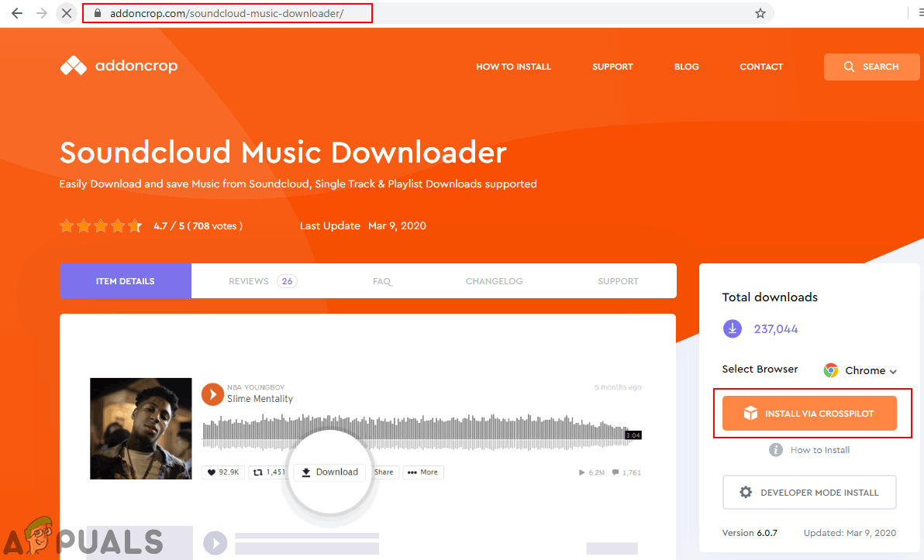The height and width of the screenshot is (560, 924).
Task: Open the CONTACT page from the navigation
Action: click(760, 67)
